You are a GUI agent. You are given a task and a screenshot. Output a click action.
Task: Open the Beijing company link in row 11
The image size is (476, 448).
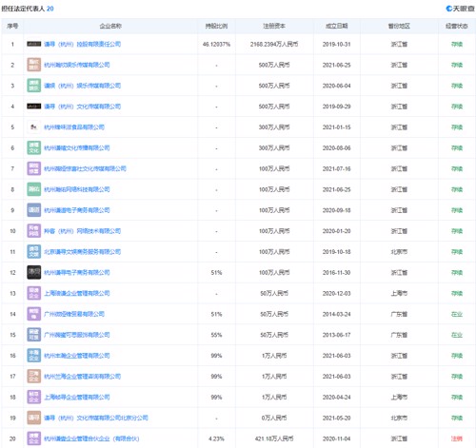(x=83, y=252)
